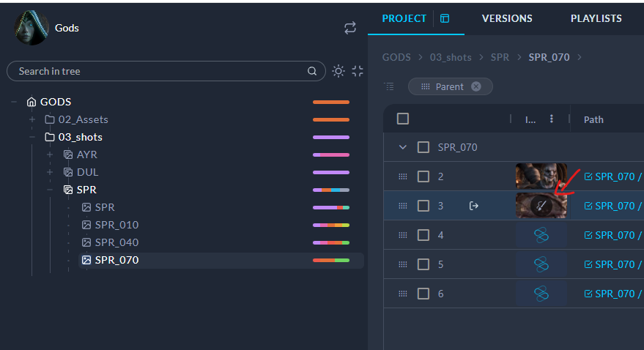This screenshot has width=644, height=350.
Task: Open the move-to arrow icon on row 3
Action: coord(474,206)
